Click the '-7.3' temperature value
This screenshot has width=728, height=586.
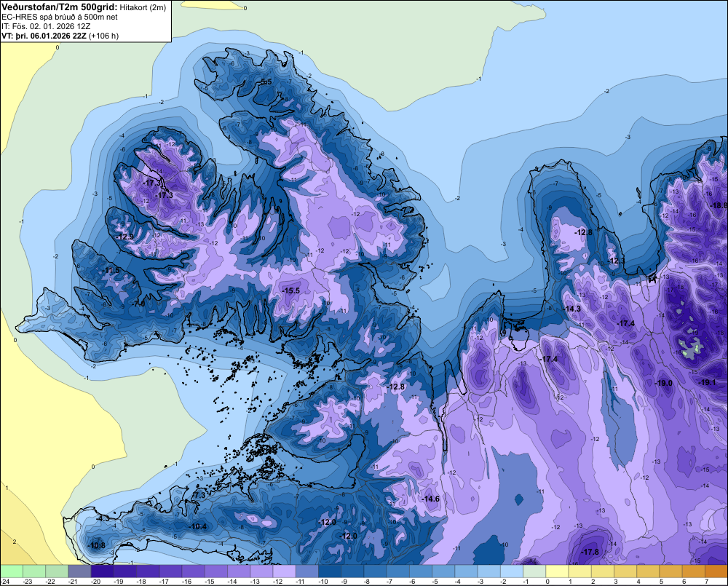pos(199,496)
